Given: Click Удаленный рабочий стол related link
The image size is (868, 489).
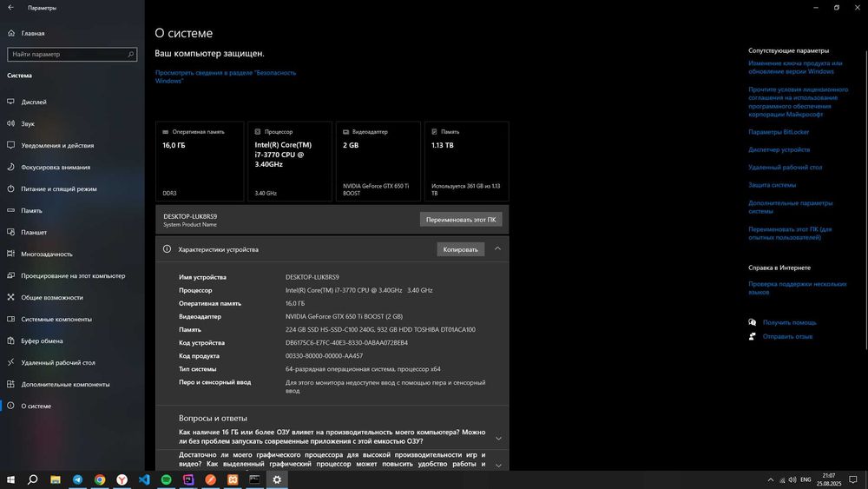Looking at the screenshot, I should [785, 168].
